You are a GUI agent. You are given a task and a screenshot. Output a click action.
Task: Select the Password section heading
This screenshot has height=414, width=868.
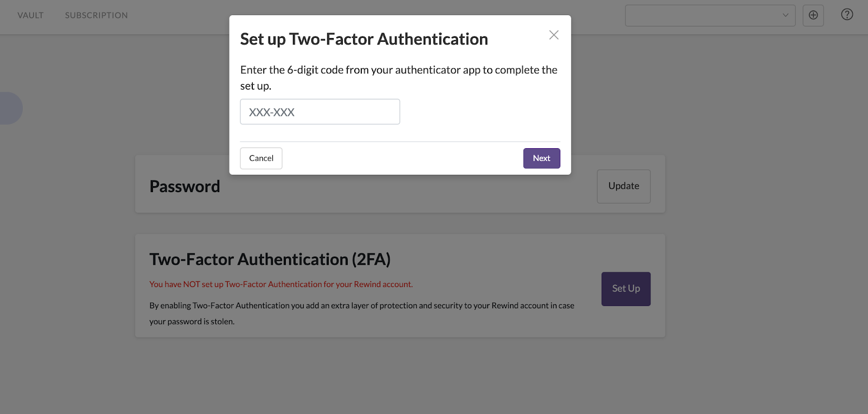coord(184,187)
